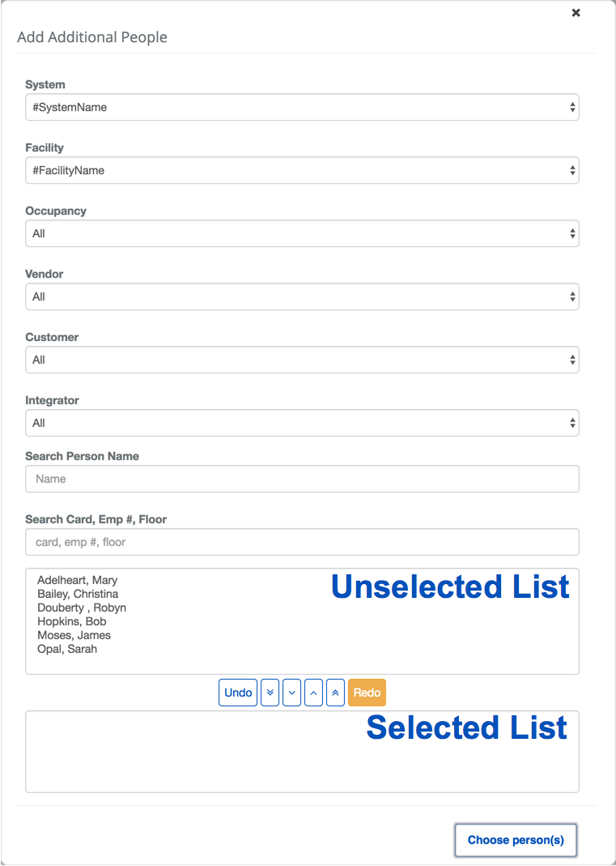616x866 pixels.
Task: Expand the Integrator dropdown
Action: (302, 423)
